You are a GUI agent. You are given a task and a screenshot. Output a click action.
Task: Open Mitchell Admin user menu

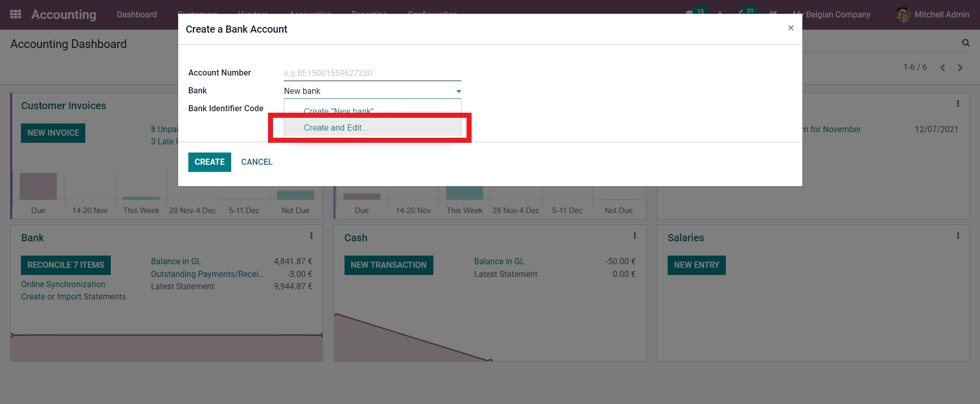click(x=932, y=14)
